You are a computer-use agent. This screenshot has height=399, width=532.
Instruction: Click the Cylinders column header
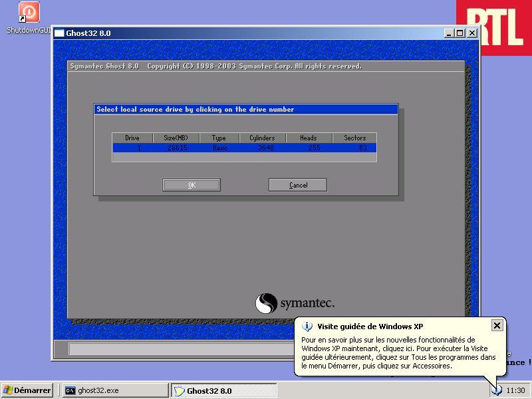point(262,138)
